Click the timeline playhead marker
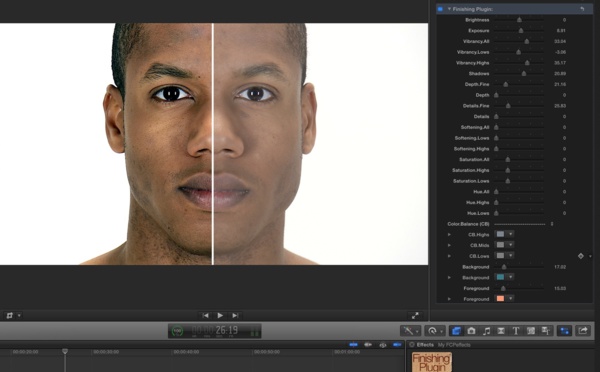This screenshot has height=372, width=600. point(65,351)
